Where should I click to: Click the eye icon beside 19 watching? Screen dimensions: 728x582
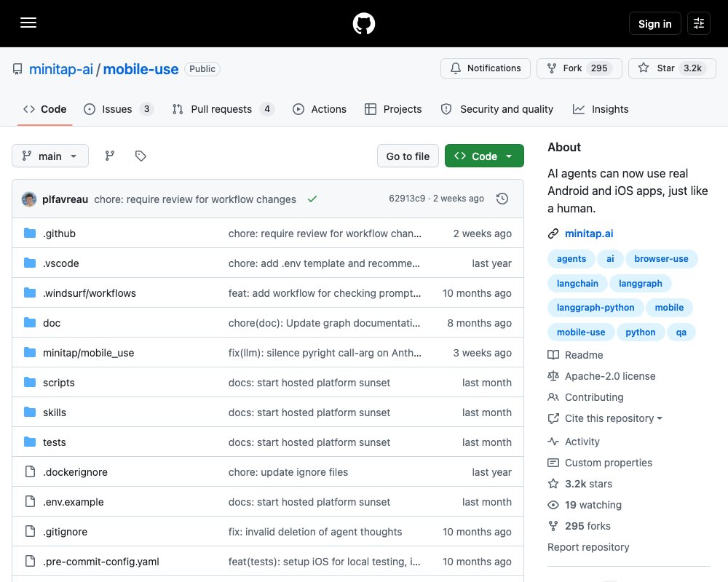[553, 505]
